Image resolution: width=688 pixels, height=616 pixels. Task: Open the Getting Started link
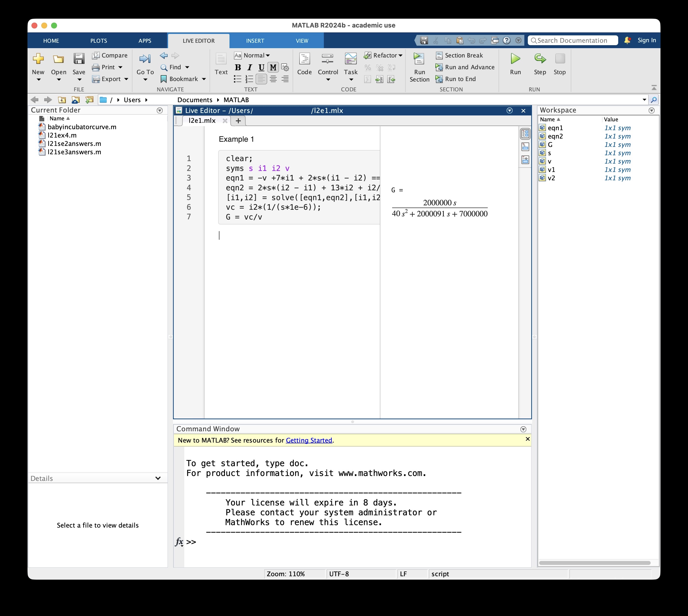309,440
